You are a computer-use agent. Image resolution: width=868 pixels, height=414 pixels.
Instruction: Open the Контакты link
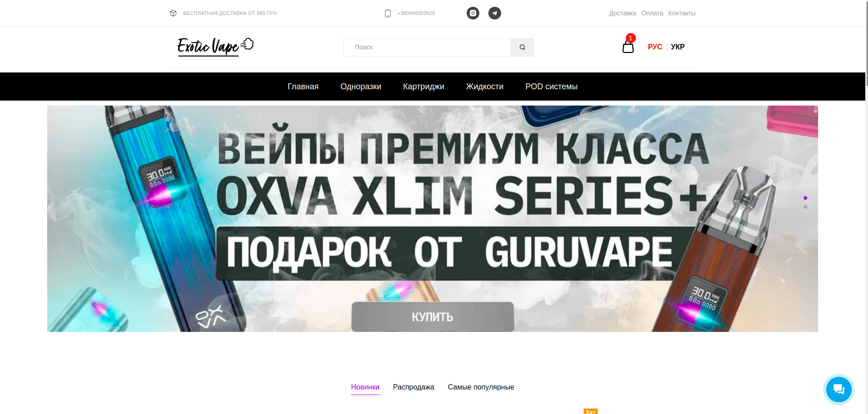pyautogui.click(x=682, y=13)
